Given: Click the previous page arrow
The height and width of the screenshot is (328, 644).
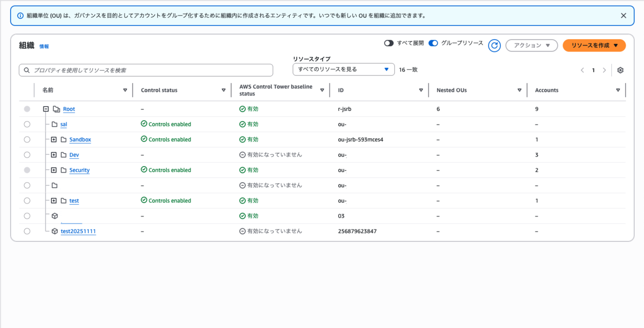Looking at the screenshot, I should [582, 70].
